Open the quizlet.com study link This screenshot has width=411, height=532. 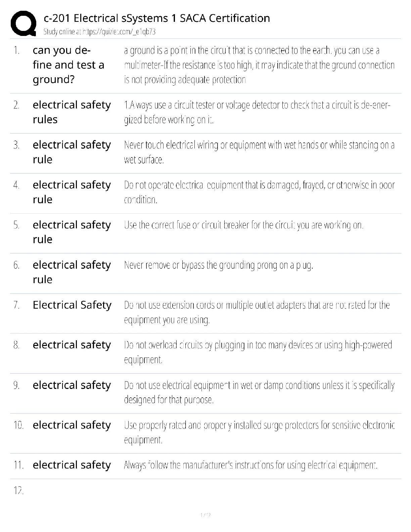(x=99, y=32)
